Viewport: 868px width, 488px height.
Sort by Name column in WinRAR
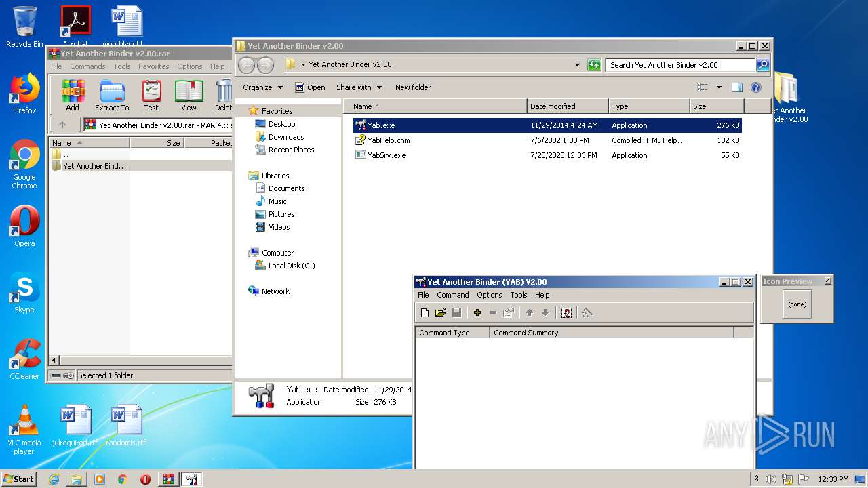pyautogui.click(x=89, y=143)
